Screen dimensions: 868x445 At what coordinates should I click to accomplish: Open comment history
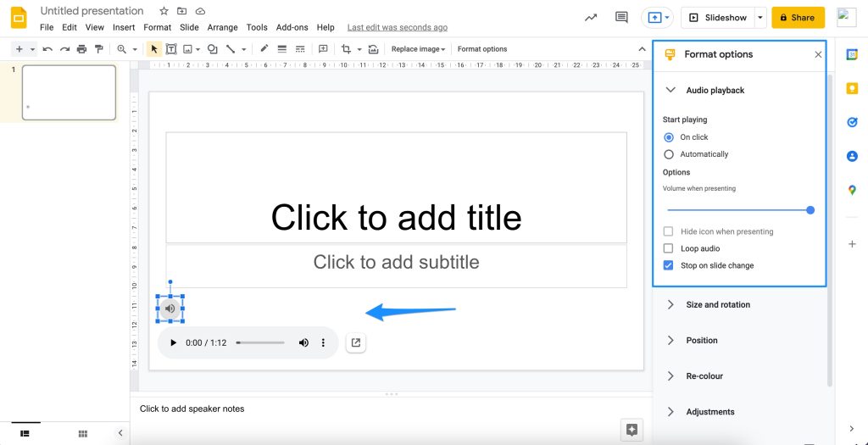tap(621, 17)
